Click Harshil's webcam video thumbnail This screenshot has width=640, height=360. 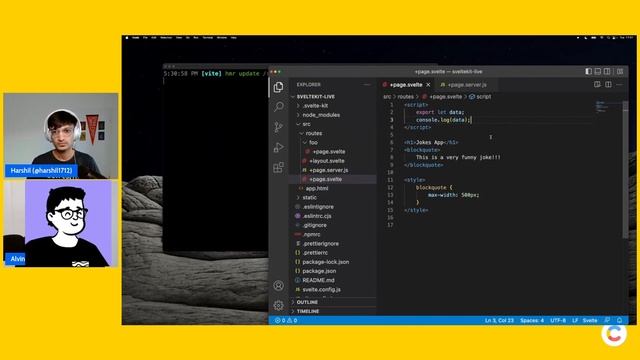(61, 136)
